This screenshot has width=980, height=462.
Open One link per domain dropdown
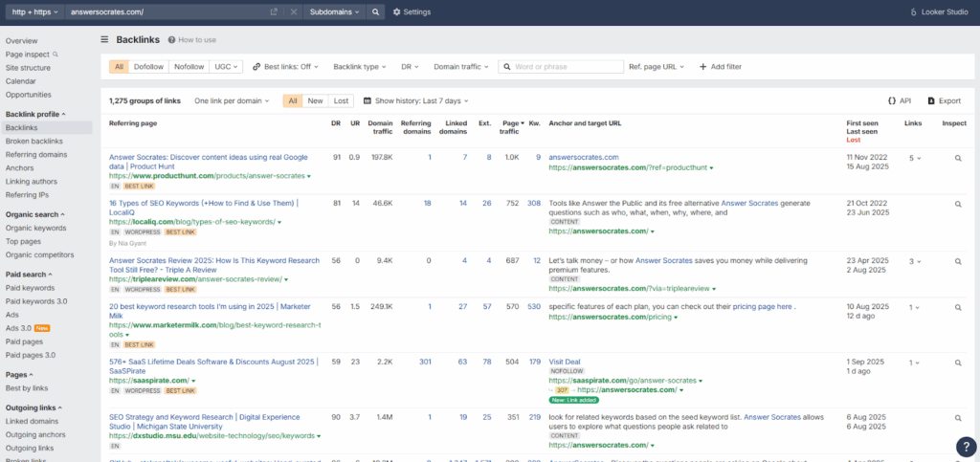pyautogui.click(x=232, y=100)
